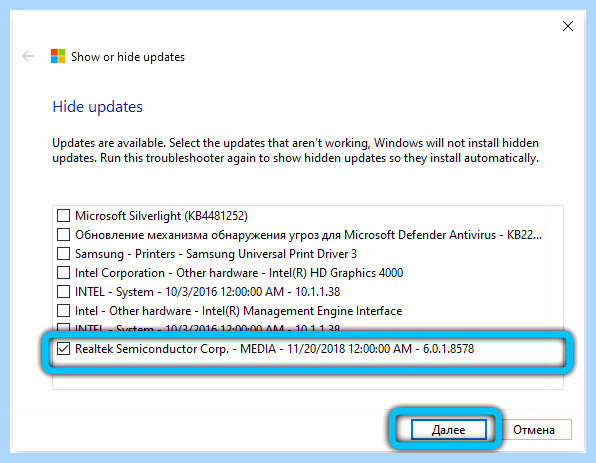Click the Intel Corporation - Other hardware row text

pyautogui.click(x=239, y=273)
